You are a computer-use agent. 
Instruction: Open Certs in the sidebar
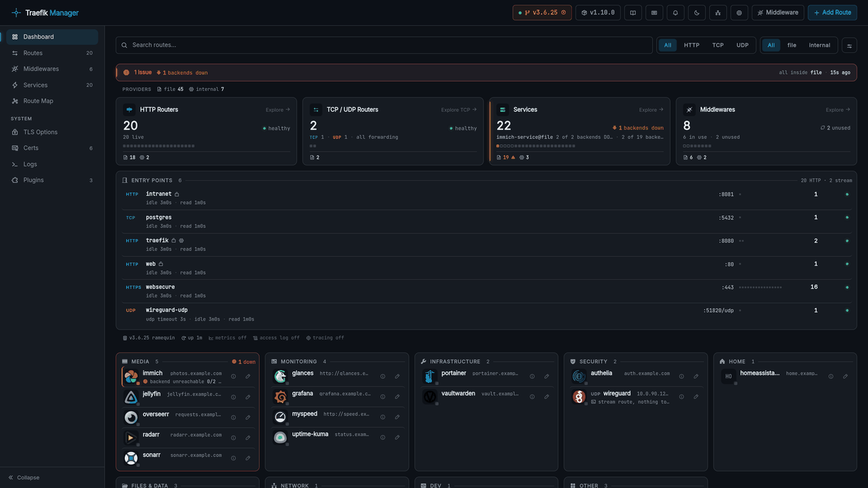[52, 148]
